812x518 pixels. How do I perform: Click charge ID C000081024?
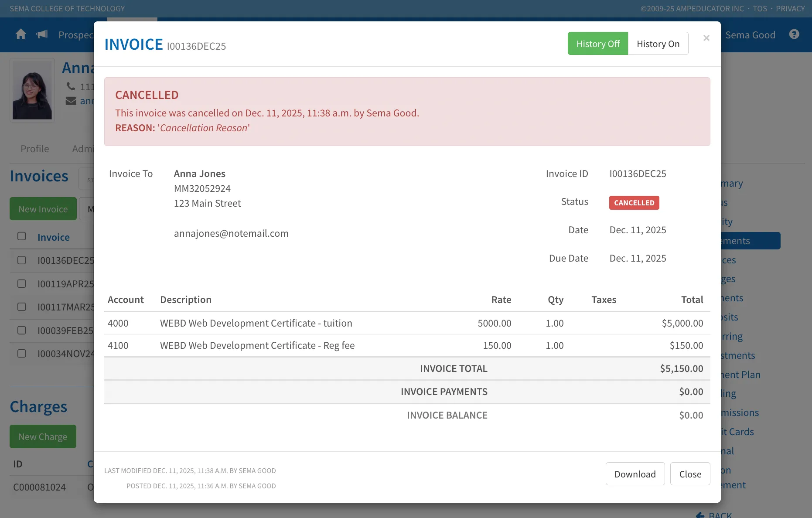tap(40, 487)
